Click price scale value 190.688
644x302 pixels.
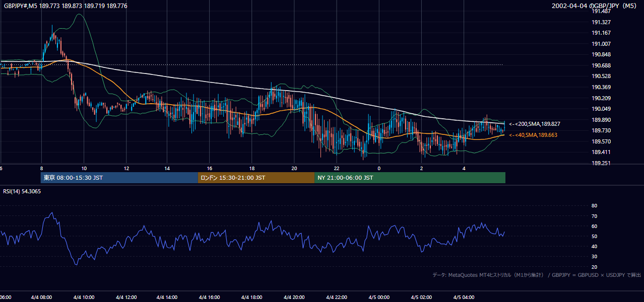[x=601, y=65]
